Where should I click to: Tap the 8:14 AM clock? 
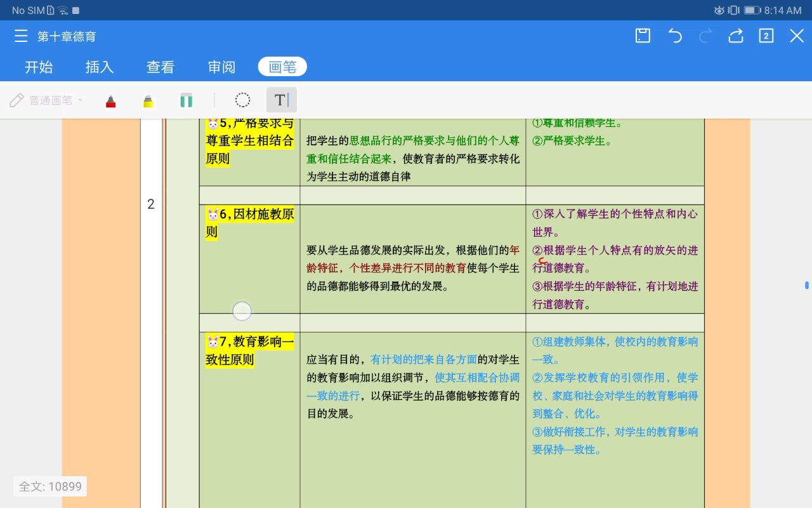[x=783, y=10]
